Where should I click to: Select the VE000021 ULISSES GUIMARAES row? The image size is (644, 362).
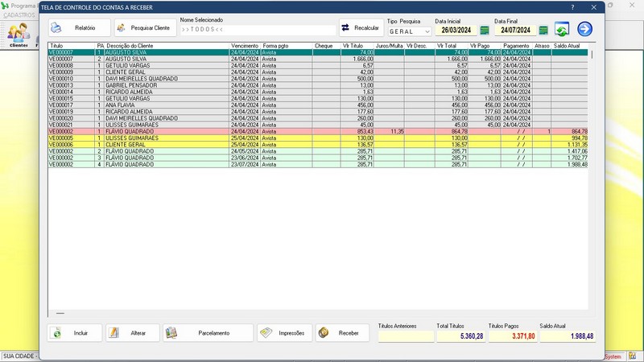pyautogui.click(x=318, y=125)
